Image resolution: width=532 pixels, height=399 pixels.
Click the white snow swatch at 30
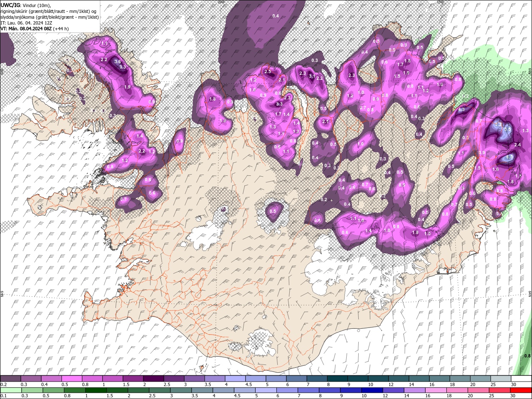point(521,379)
